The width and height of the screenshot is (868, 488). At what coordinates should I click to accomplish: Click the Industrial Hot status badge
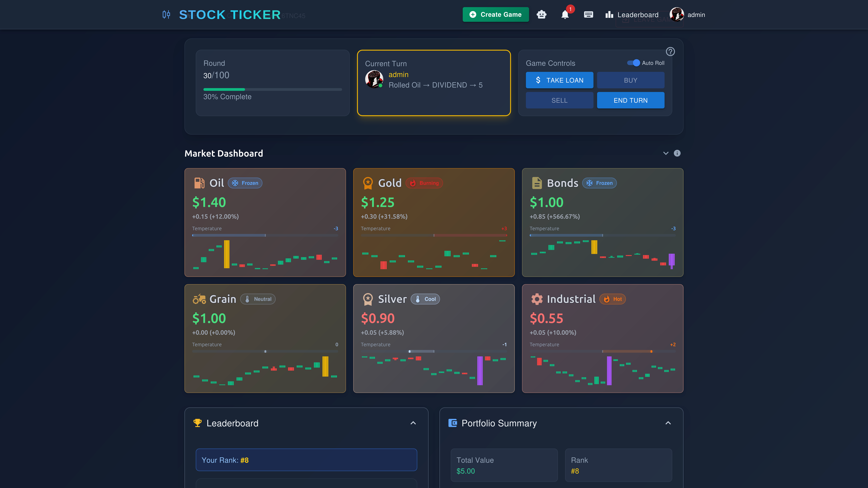[x=613, y=299]
